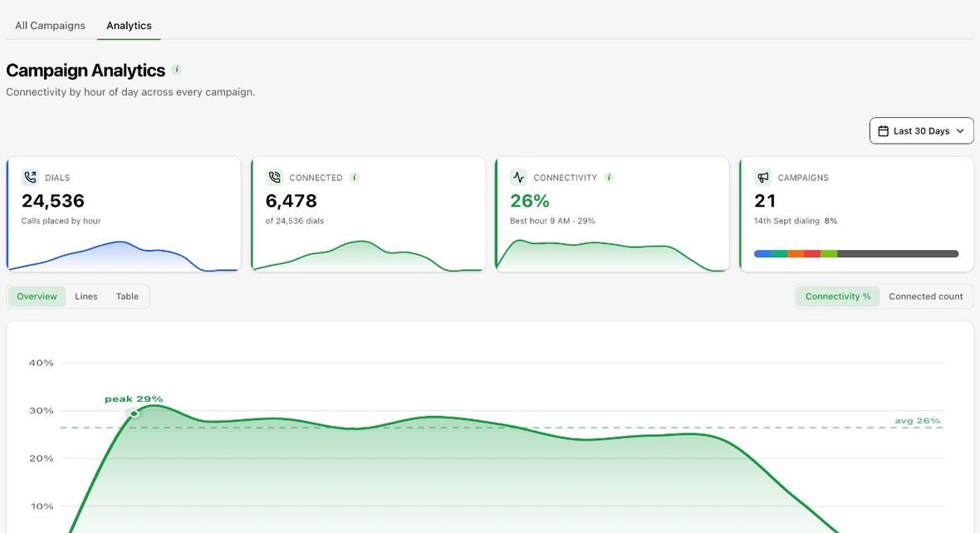980x533 pixels.
Task: Open the Last 30 Days date dropdown
Action: coord(921,130)
